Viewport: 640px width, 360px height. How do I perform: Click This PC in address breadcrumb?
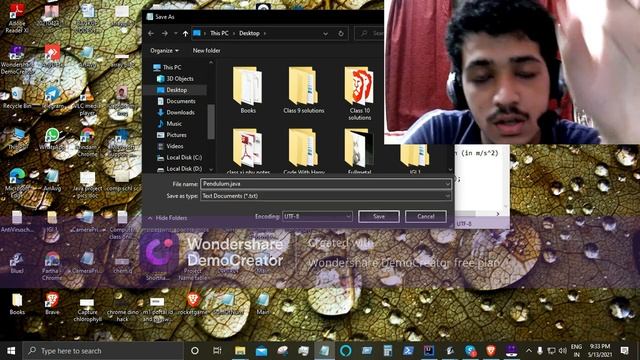click(x=219, y=33)
